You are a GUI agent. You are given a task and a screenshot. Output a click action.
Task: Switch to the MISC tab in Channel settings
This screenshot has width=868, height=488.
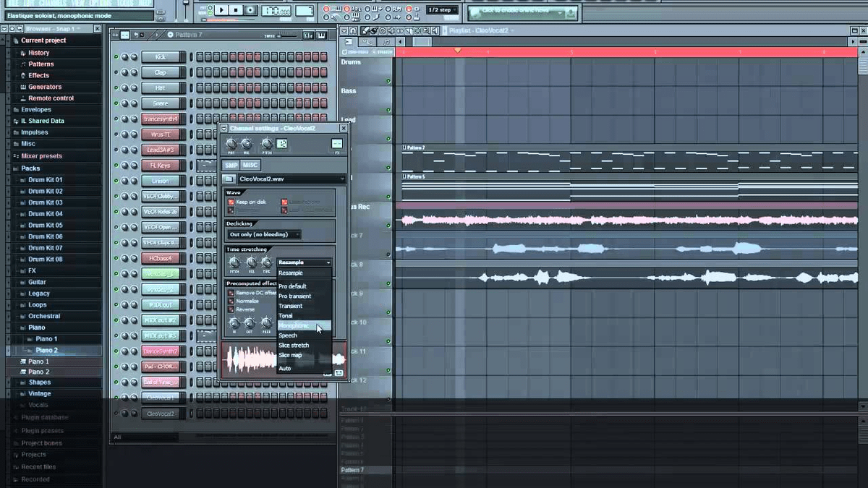[x=250, y=165]
